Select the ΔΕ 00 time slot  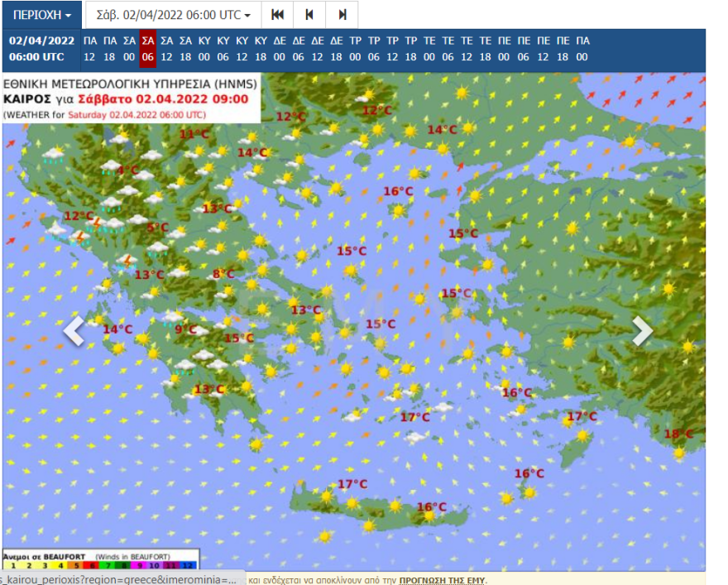point(280,49)
